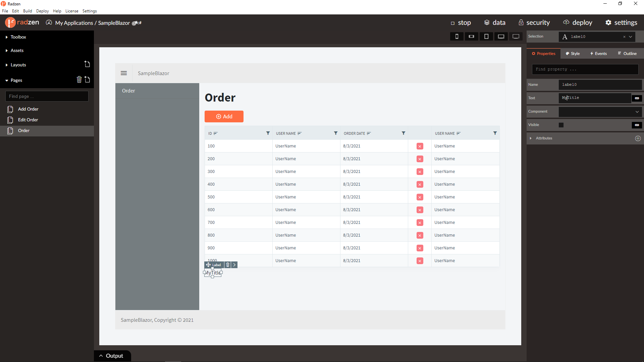The image size is (644, 362).
Task: Type in the Find property search field
Action: coord(585,69)
